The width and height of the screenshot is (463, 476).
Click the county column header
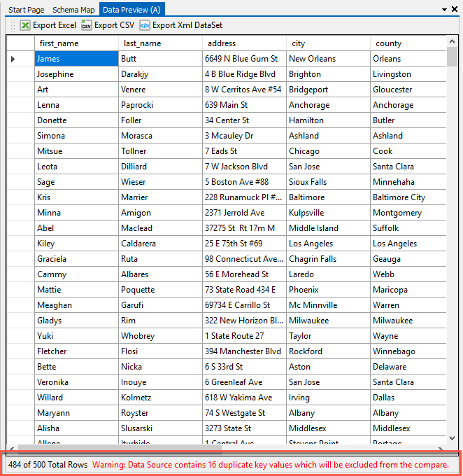pos(408,43)
